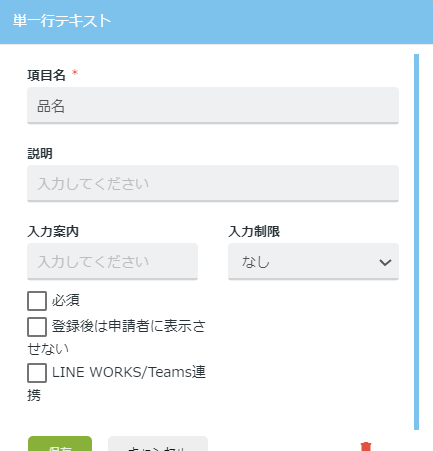Tick the 登録後は申請者に表示させない checkbox

click(37, 327)
